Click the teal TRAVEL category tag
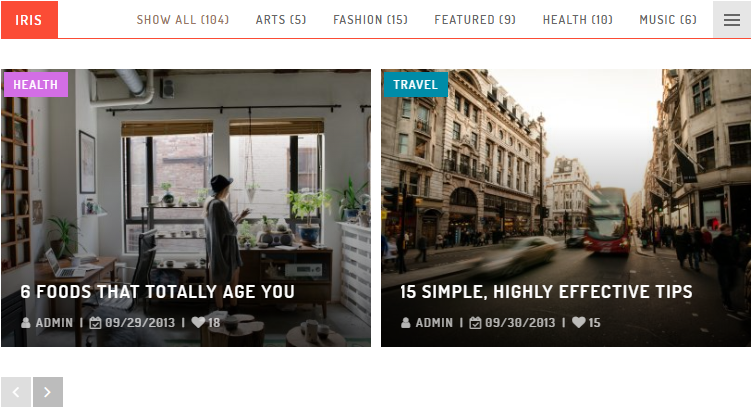 click(415, 84)
